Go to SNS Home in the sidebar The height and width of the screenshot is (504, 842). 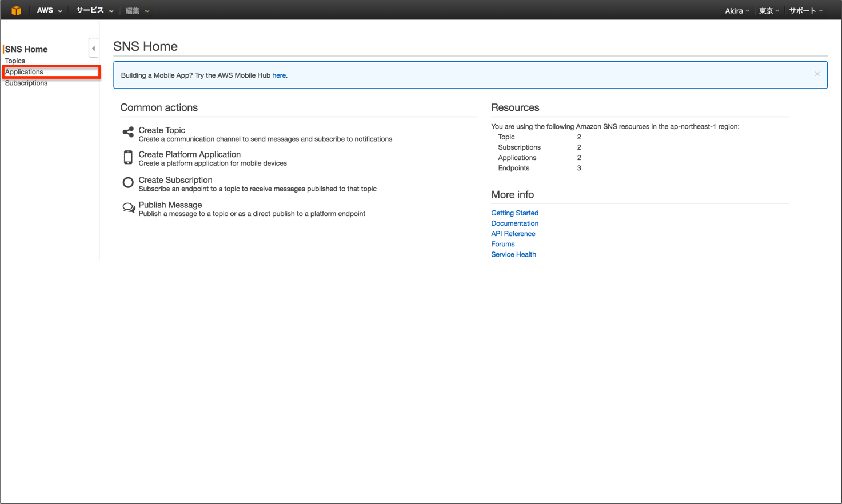[26, 49]
